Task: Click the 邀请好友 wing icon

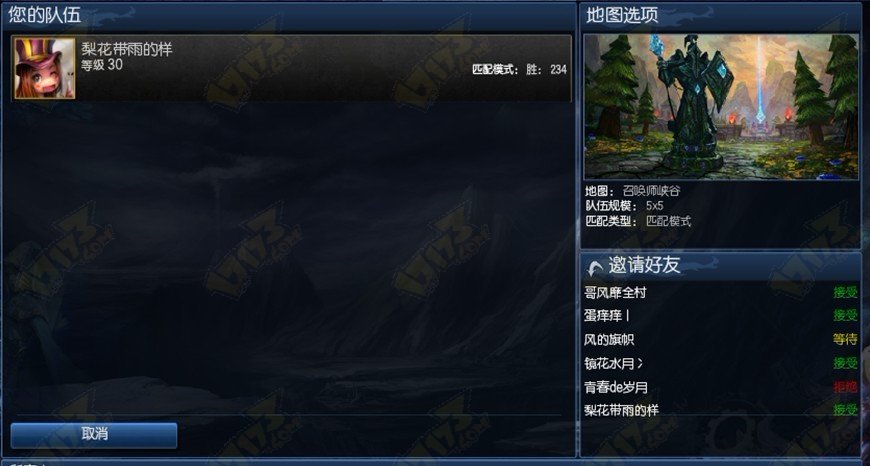Action: click(x=595, y=267)
